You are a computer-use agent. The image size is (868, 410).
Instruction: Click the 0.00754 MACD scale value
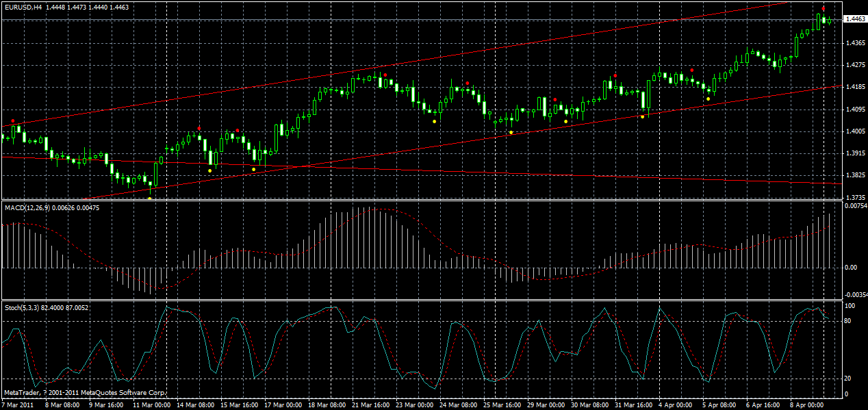(x=856, y=205)
